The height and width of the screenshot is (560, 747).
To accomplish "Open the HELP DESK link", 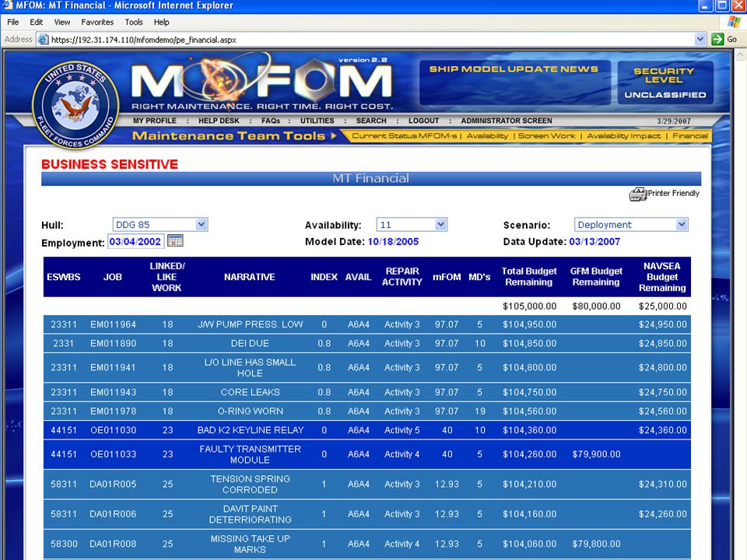I will point(219,121).
